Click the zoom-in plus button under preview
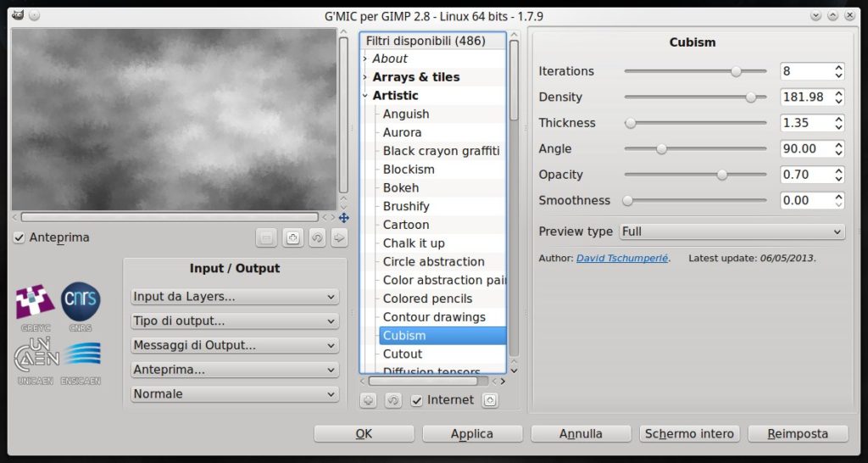868x463 pixels. click(x=292, y=238)
